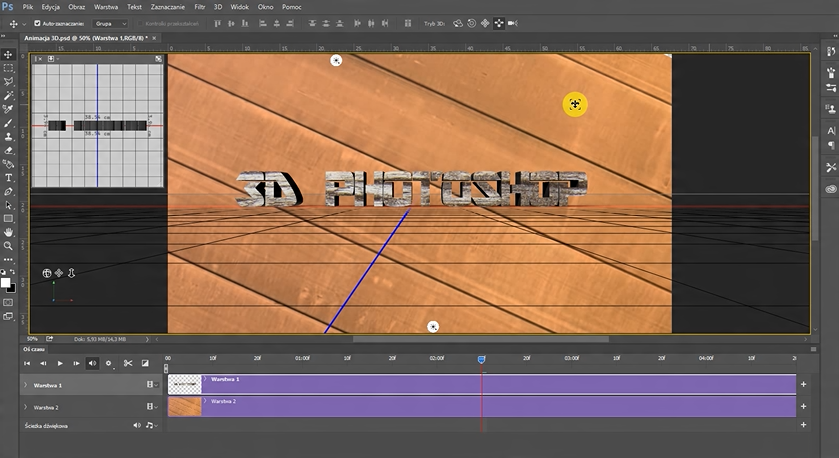Select the Type tool
839x458 pixels.
click(8, 178)
